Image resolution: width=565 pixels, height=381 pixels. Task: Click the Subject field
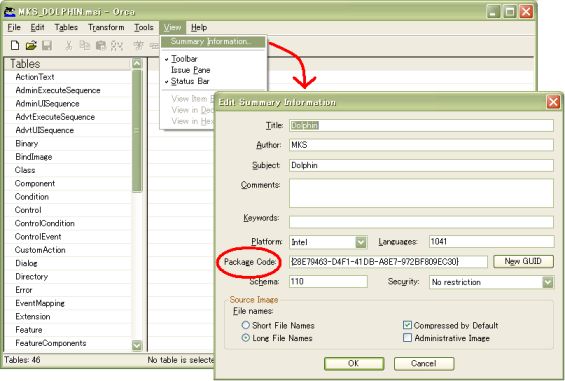421,165
